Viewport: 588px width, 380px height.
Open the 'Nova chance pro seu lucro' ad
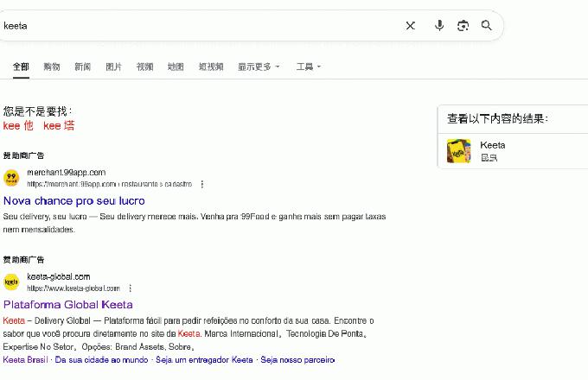click(x=73, y=201)
